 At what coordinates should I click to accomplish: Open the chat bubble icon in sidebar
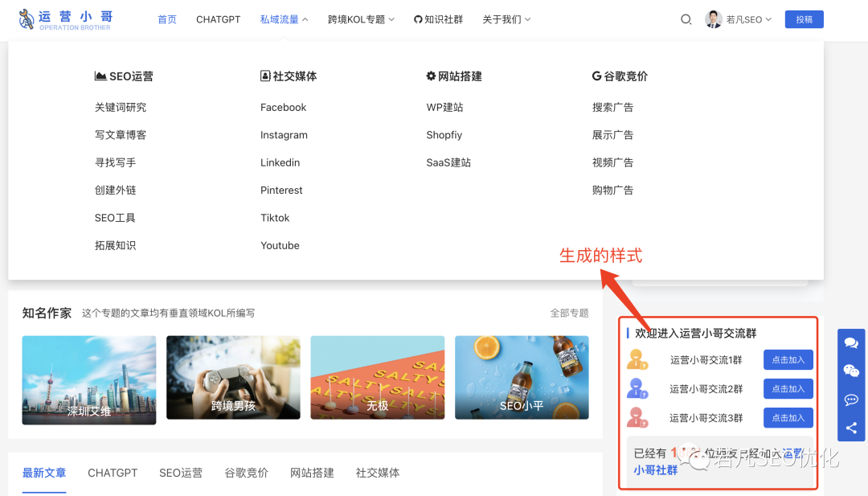(x=851, y=343)
